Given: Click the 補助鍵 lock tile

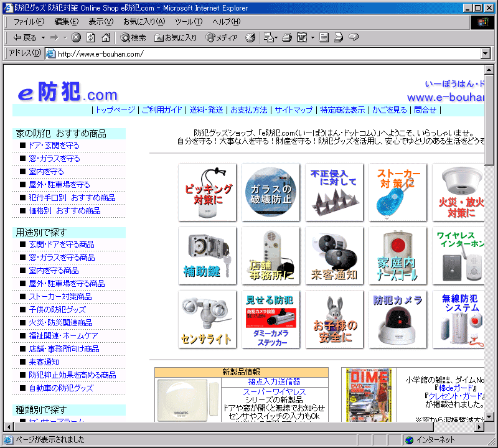Looking at the screenshot, I should [207, 256].
